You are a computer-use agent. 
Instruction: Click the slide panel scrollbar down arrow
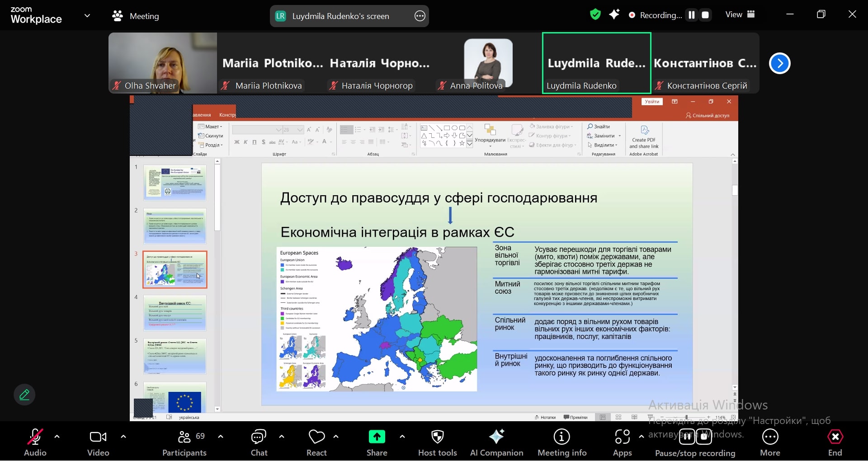click(217, 409)
